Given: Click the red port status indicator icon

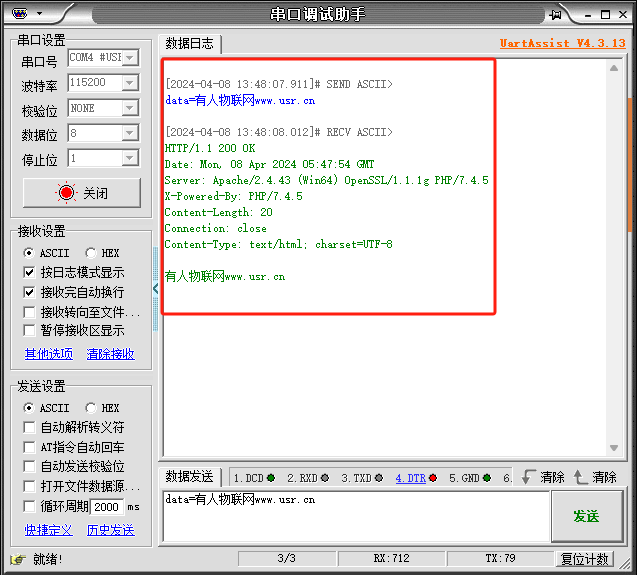Looking at the screenshot, I should [x=66, y=193].
